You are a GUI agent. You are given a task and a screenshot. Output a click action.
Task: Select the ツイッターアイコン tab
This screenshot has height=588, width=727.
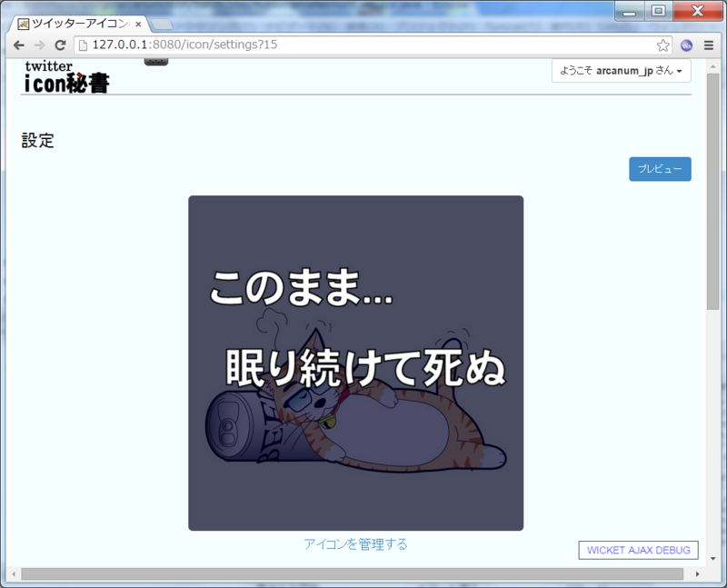coord(79,24)
